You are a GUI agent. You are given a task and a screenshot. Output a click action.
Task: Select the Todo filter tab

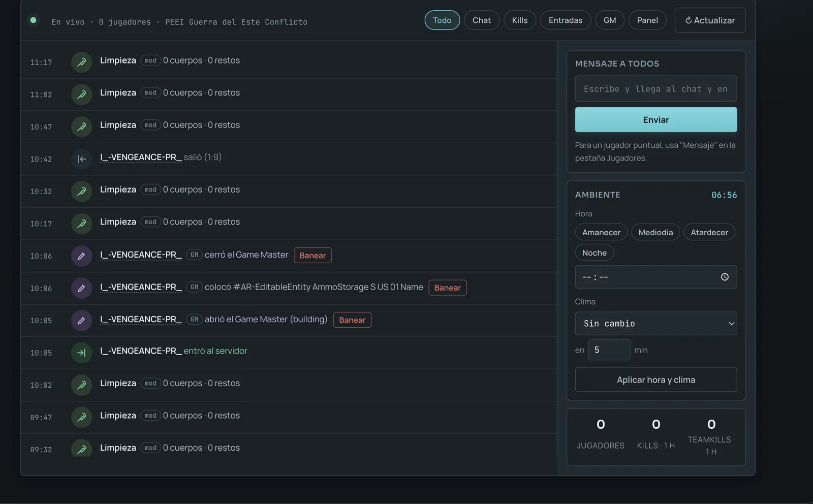point(442,20)
